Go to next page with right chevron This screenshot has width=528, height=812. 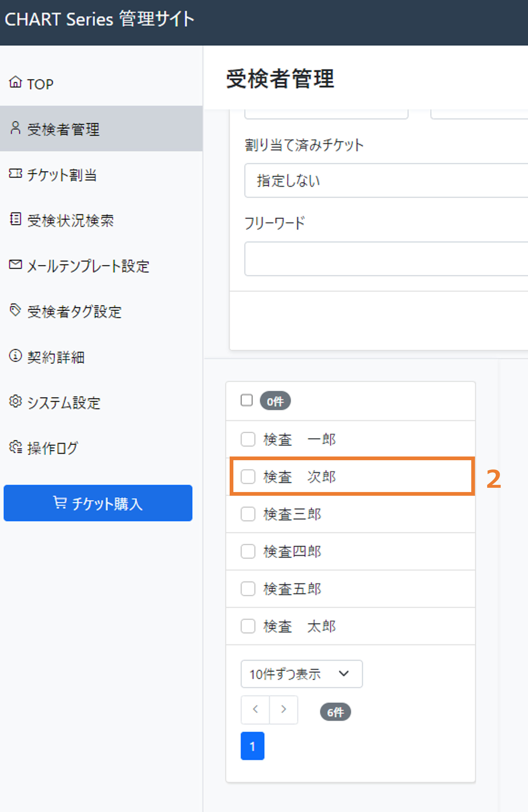click(284, 710)
